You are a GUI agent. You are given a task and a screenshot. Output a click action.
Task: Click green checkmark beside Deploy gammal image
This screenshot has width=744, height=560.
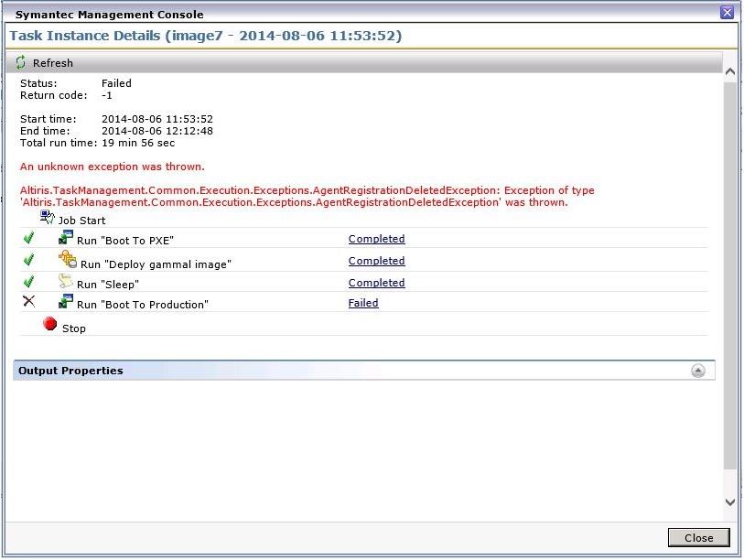tap(29, 259)
